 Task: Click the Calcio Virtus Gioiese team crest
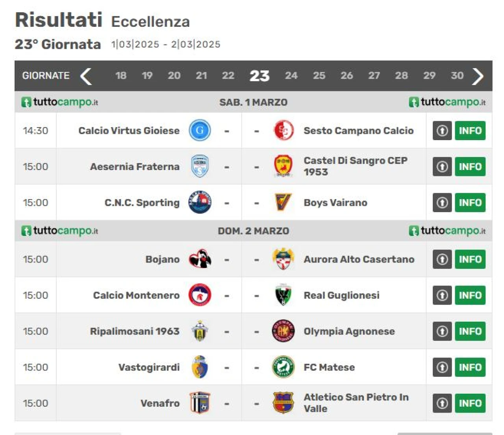click(200, 130)
